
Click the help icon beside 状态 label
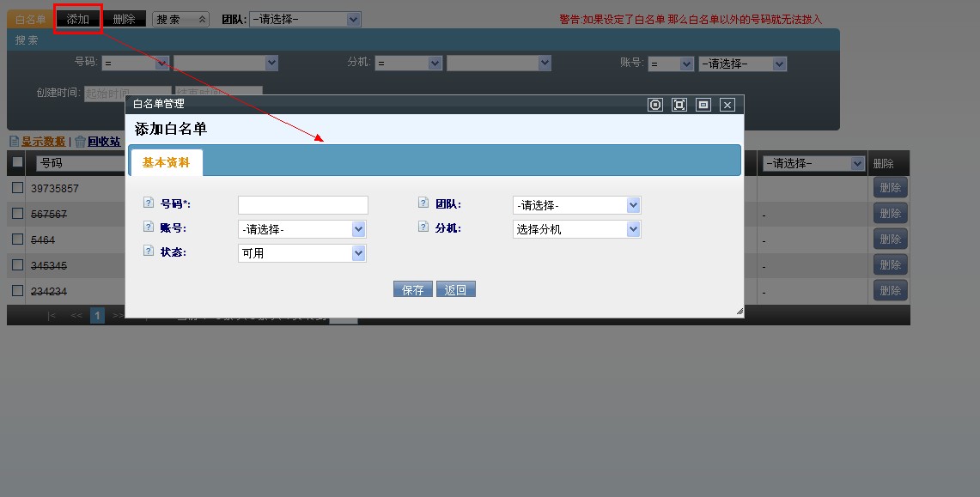(149, 252)
